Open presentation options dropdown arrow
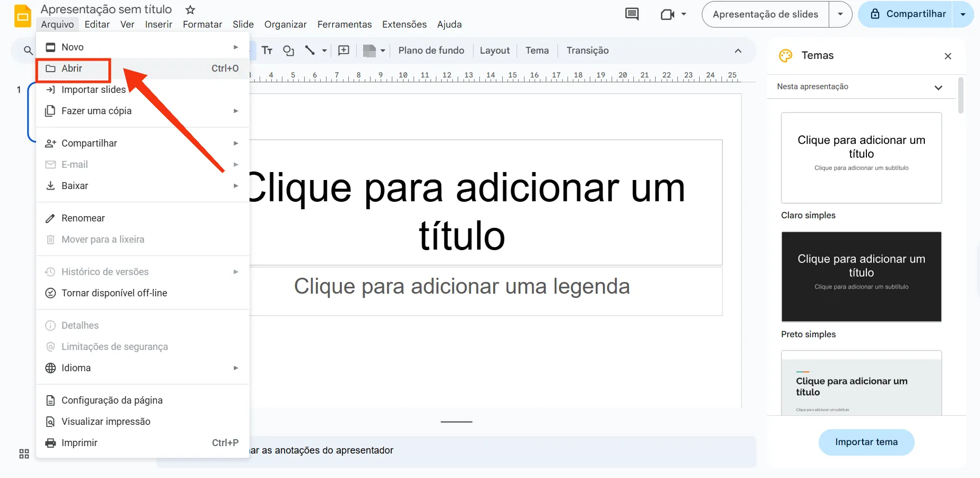The image size is (980, 478). (840, 14)
